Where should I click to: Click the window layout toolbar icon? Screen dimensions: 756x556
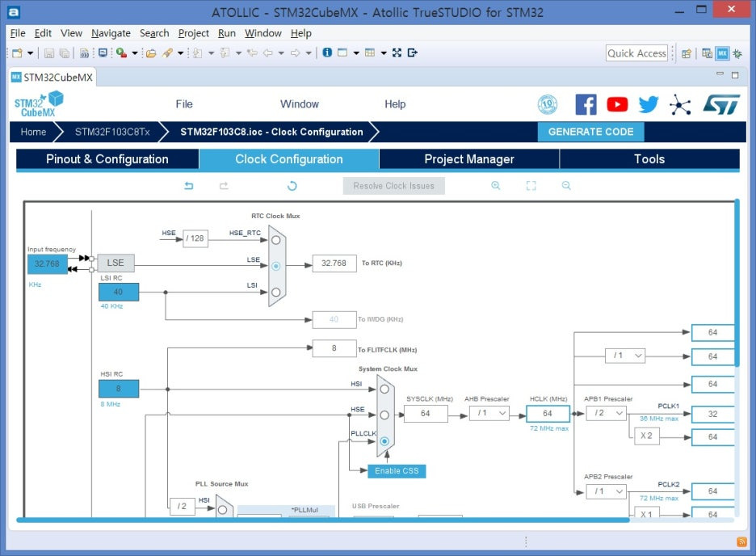[x=342, y=53]
